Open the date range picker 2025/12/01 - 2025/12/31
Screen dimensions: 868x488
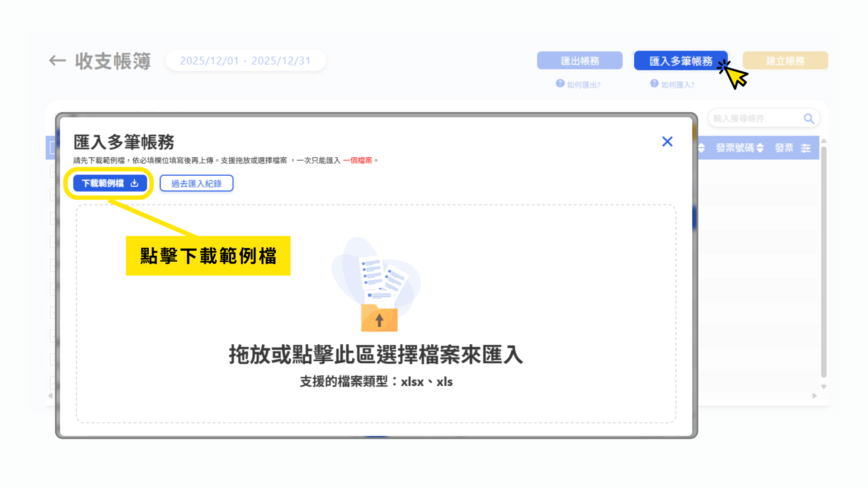(245, 61)
